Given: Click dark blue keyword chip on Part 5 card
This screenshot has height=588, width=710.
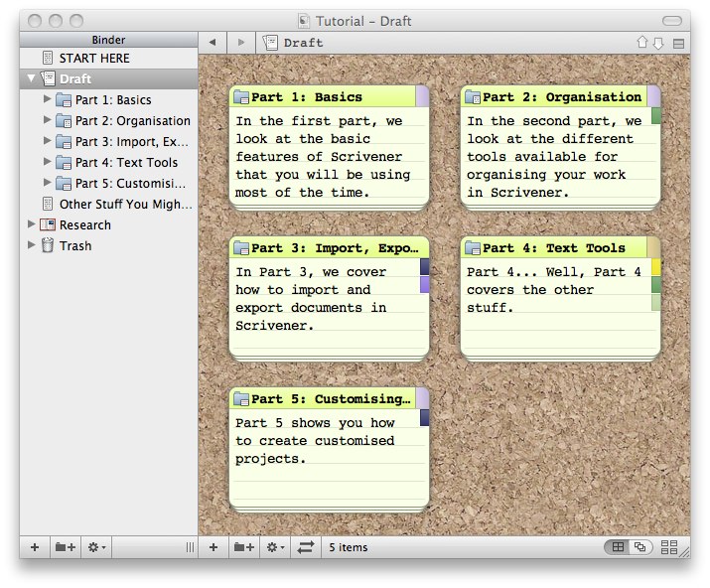Looking at the screenshot, I should coord(424,417).
